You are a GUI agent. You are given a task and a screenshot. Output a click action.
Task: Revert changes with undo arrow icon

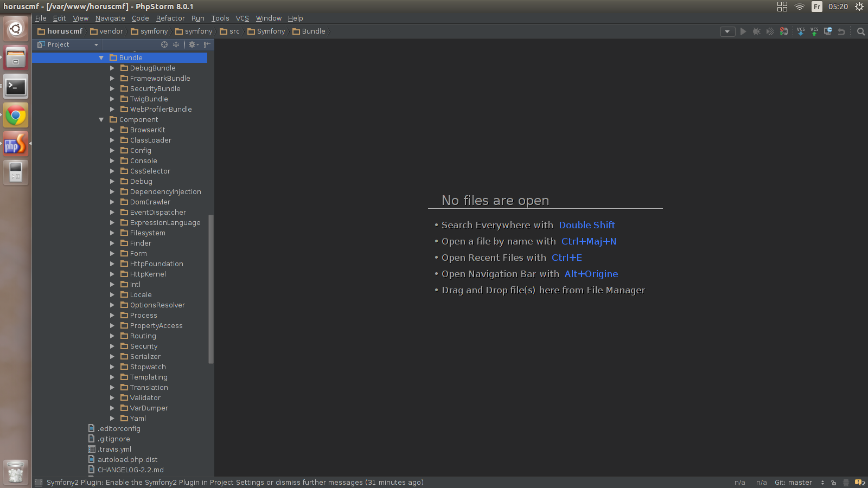[x=841, y=31]
